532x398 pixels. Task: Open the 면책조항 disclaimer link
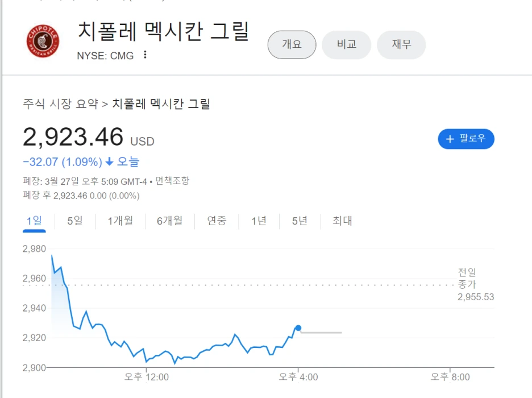point(172,181)
